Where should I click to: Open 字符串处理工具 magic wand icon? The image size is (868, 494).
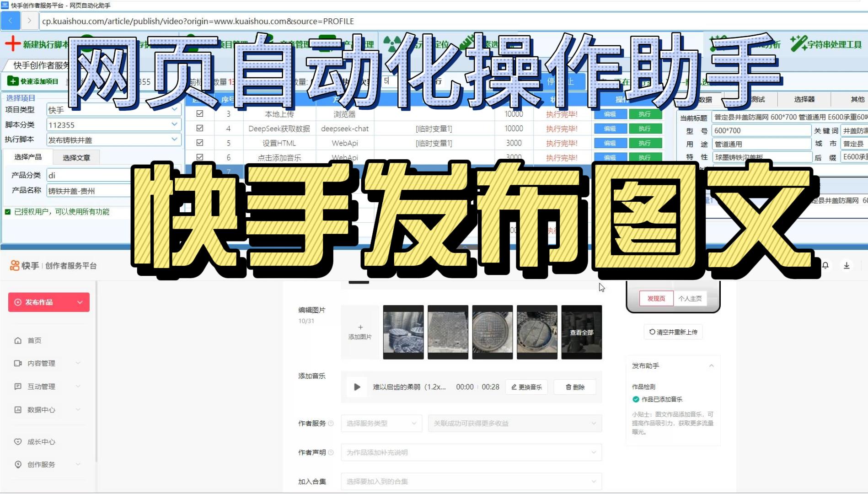click(798, 43)
